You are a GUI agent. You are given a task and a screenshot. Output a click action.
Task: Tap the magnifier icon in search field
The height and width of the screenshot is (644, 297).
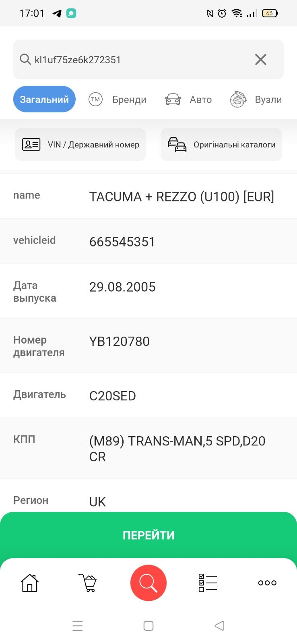[x=25, y=60]
